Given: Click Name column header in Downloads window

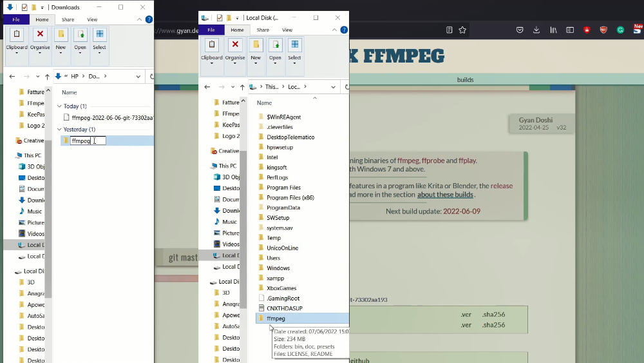Looking at the screenshot, I should [69, 92].
